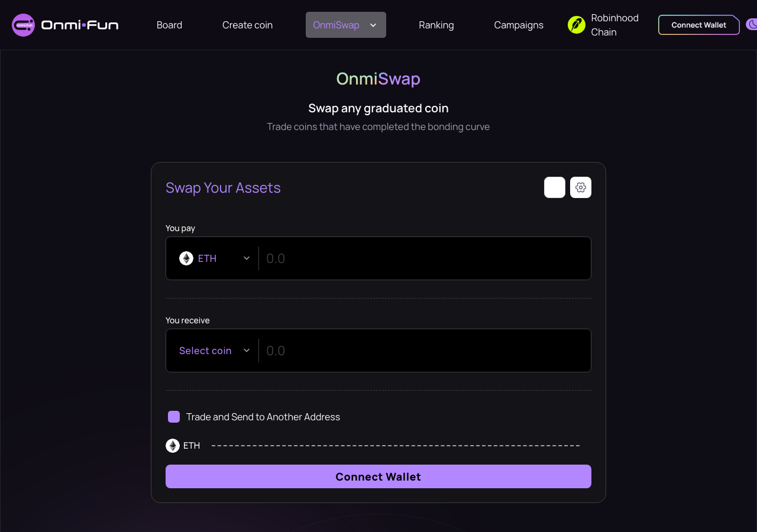Select Robinhood Chain network label
This screenshot has height=532, width=757.
click(615, 25)
